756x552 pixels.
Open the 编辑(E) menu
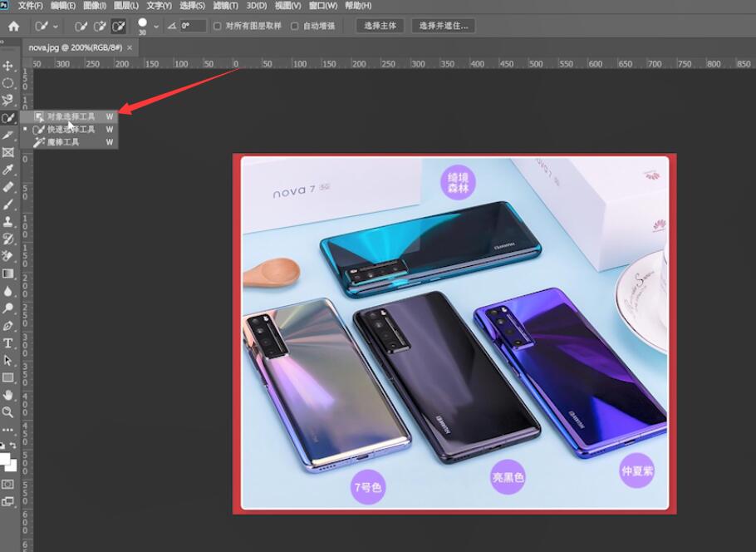pos(63,6)
